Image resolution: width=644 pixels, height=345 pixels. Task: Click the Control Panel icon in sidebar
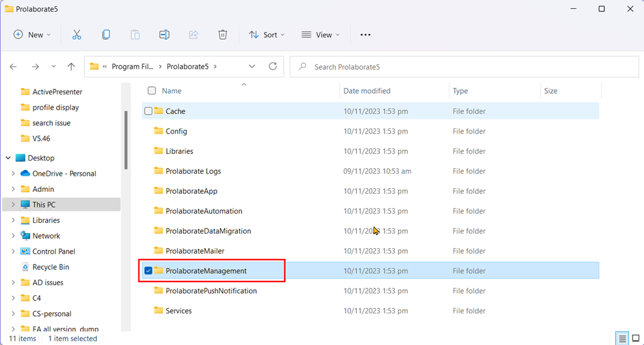pos(25,251)
